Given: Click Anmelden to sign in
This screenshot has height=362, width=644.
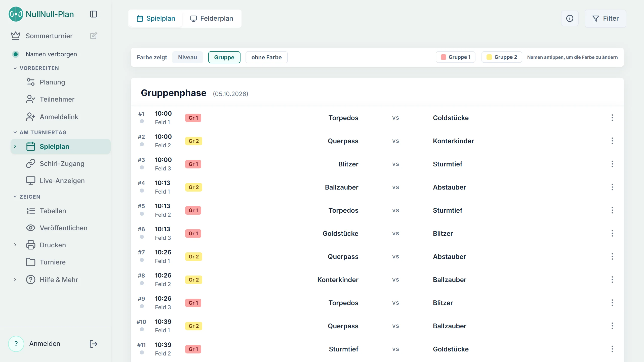Looking at the screenshot, I should [x=45, y=344].
